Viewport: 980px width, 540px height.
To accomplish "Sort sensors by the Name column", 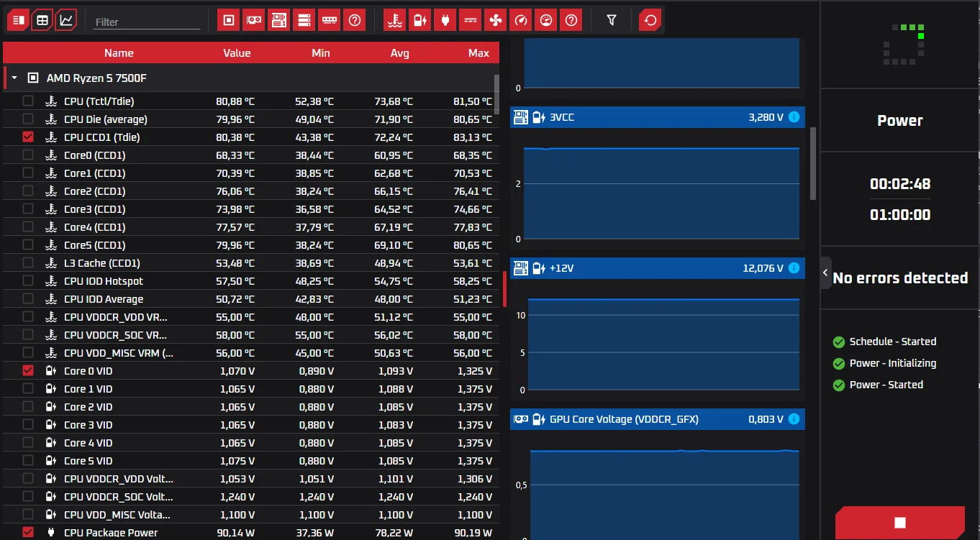I will tap(119, 52).
